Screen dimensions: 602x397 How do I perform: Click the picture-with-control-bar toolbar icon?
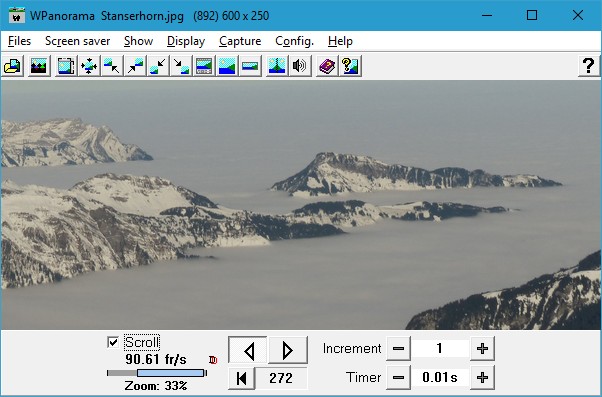click(204, 66)
